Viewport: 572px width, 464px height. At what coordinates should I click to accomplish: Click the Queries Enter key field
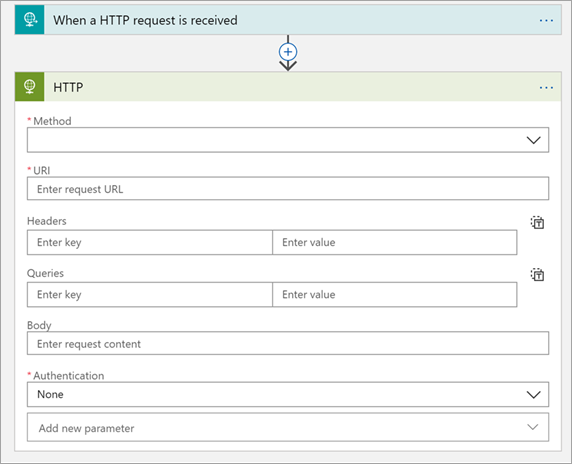coord(150,294)
